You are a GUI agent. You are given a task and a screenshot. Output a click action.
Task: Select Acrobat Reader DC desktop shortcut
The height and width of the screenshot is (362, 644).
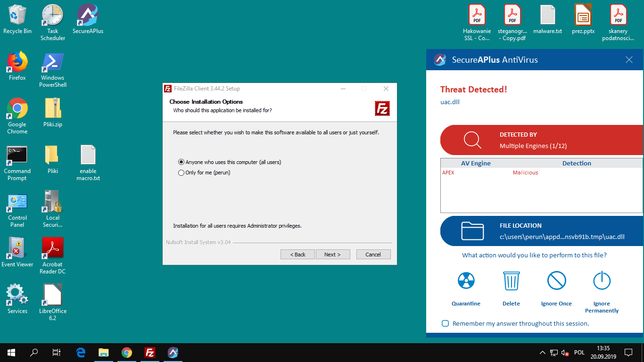(x=53, y=256)
